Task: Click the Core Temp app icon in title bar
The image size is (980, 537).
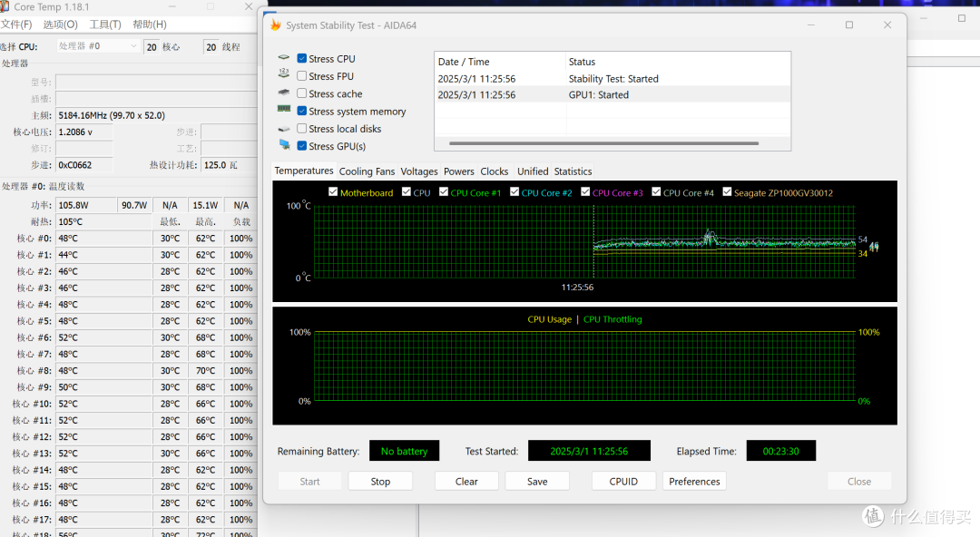Action: pyautogui.click(x=5, y=6)
